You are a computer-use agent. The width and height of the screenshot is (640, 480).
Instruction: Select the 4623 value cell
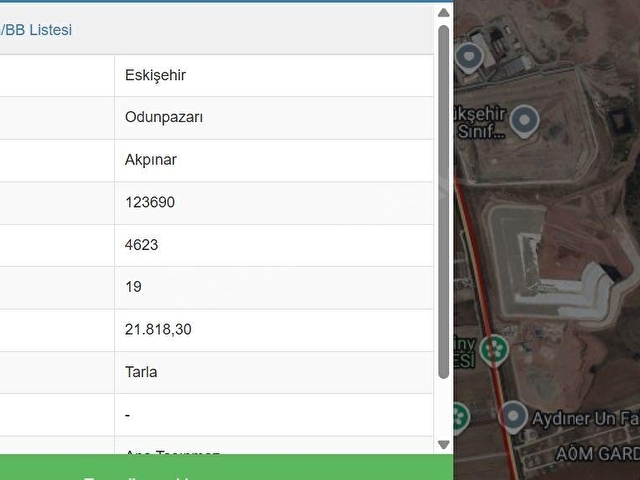tap(274, 245)
